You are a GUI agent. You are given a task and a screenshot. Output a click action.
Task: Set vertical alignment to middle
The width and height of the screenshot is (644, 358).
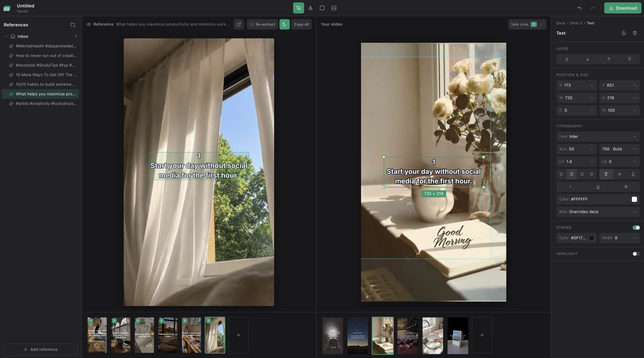tap(620, 174)
